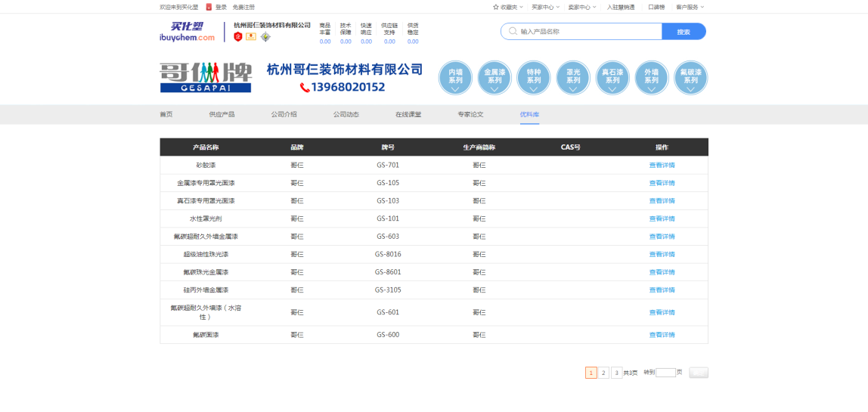Click the current page 1 button

tap(591, 373)
